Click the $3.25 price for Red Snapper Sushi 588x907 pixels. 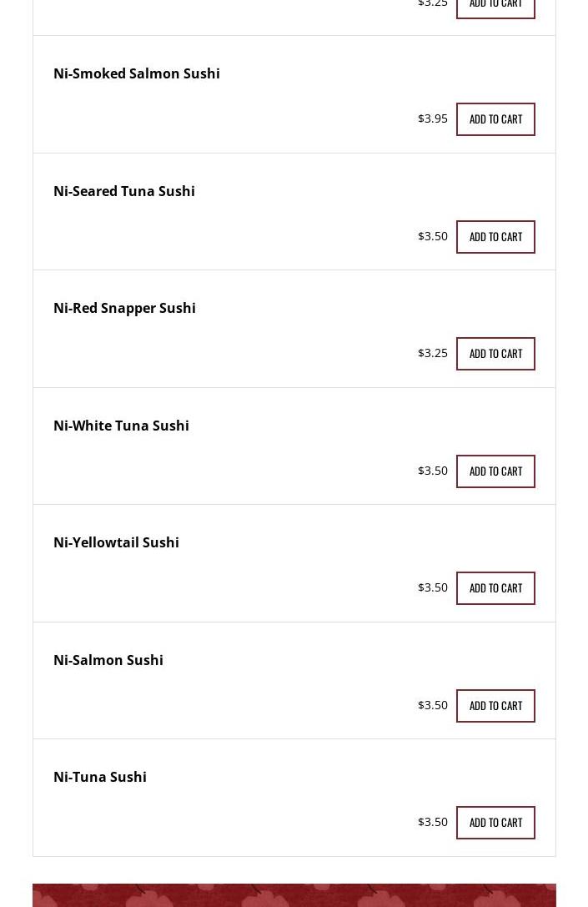pos(433,353)
